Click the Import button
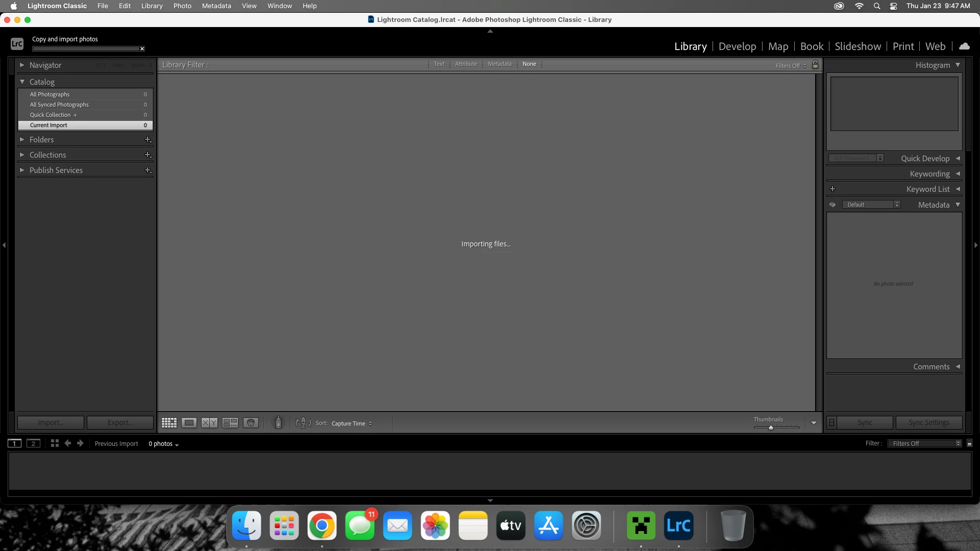This screenshot has width=980, height=551. click(51, 422)
